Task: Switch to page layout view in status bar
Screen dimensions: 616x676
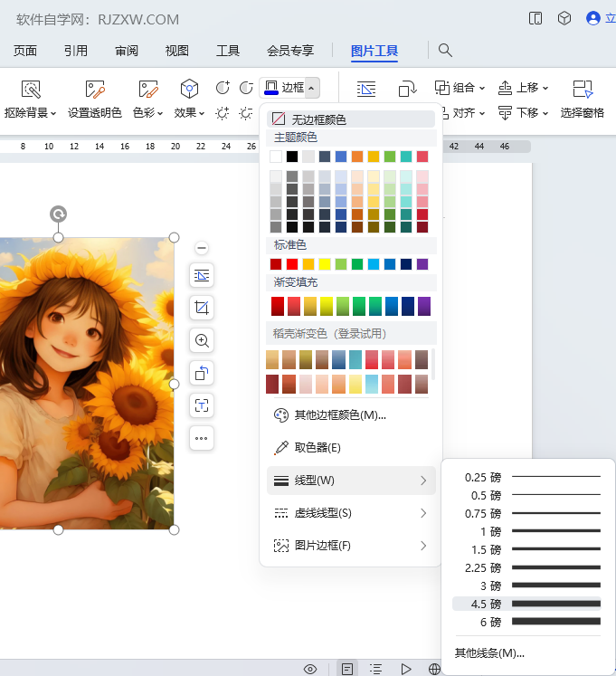Action: coord(346,669)
